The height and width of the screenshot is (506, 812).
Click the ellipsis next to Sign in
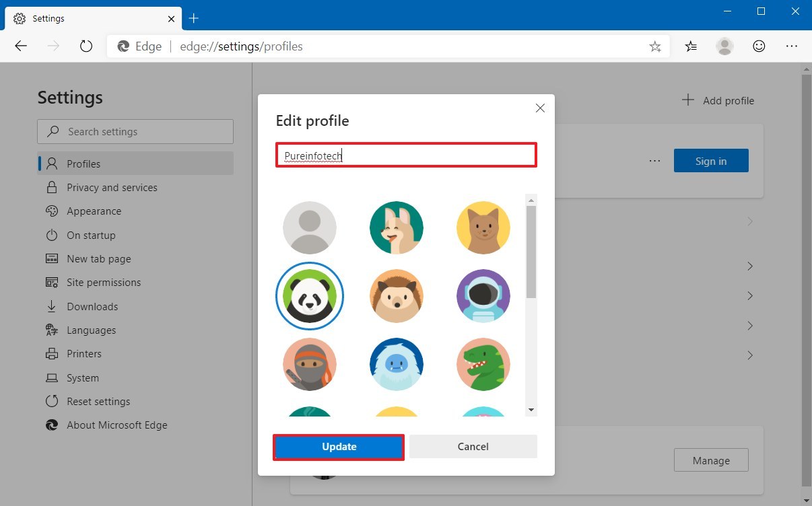[654, 160]
